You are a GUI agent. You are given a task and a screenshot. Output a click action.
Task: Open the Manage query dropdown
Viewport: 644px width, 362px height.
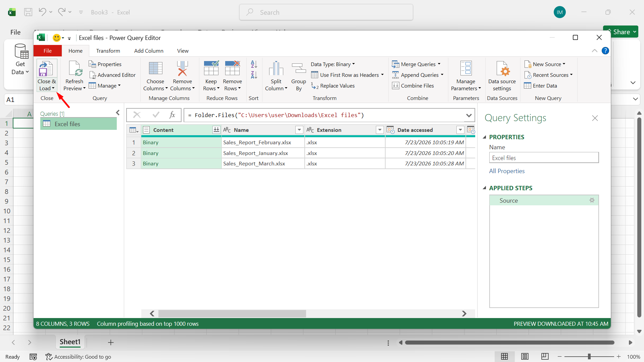point(105,86)
